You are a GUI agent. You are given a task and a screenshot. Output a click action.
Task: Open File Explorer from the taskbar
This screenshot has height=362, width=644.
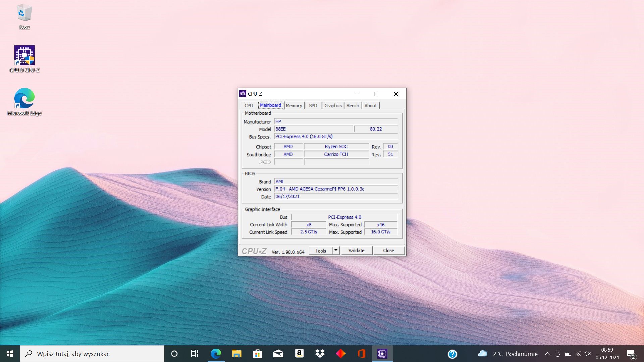click(x=236, y=354)
